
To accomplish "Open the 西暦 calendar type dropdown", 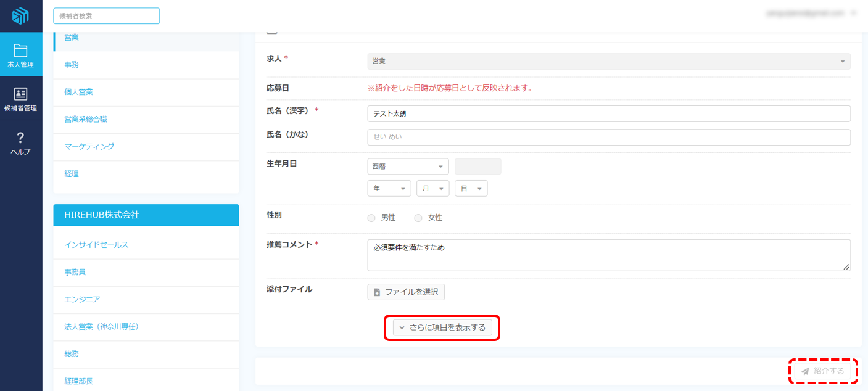I will click(408, 167).
